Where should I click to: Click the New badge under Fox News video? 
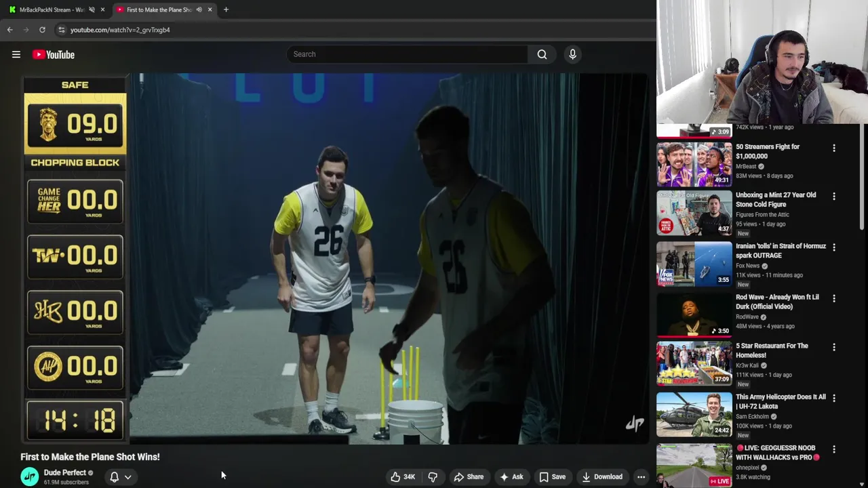coord(743,285)
